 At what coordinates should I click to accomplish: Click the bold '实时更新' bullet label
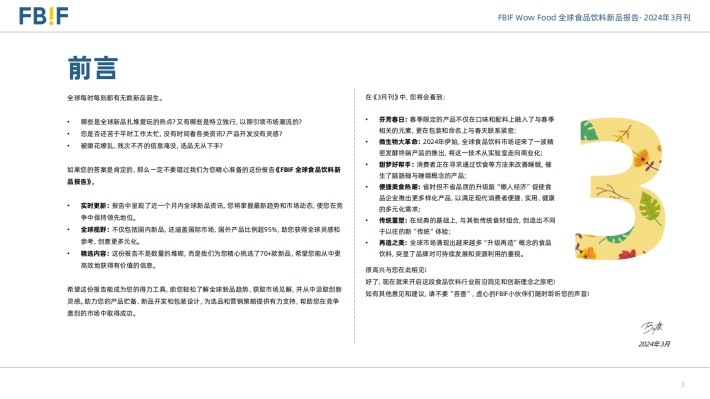(95, 206)
